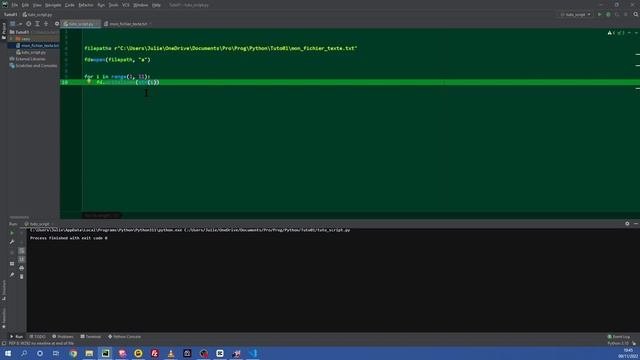The width and height of the screenshot is (640, 360).
Task: Open the Tools menu
Action: [x=113, y=5]
